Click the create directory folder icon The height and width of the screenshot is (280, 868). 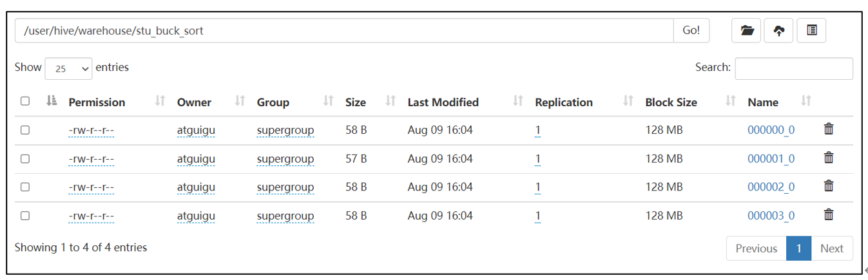[x=747, y=30]
